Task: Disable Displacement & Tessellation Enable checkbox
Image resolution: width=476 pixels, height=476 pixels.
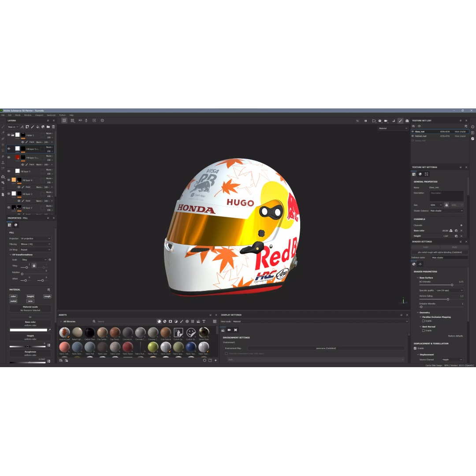Action: [415, 348]
